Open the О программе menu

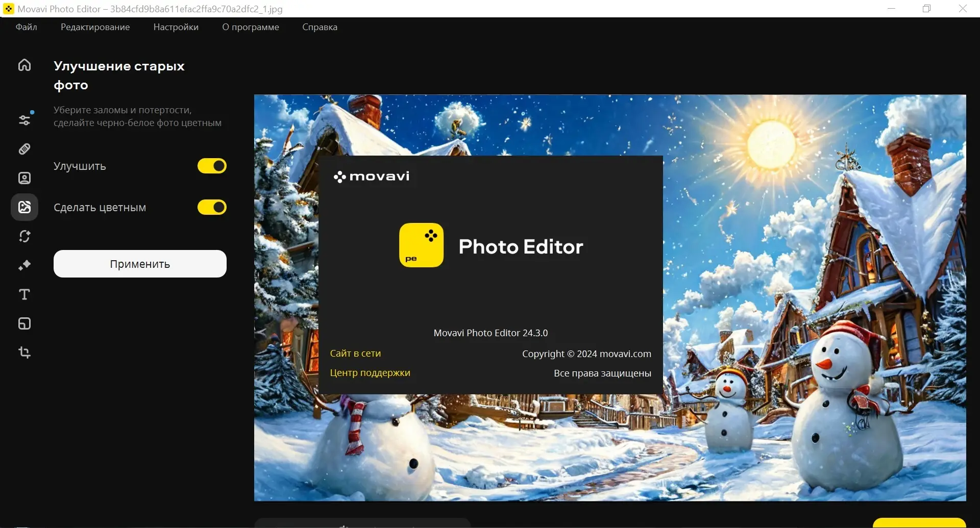tap(250, 27)
